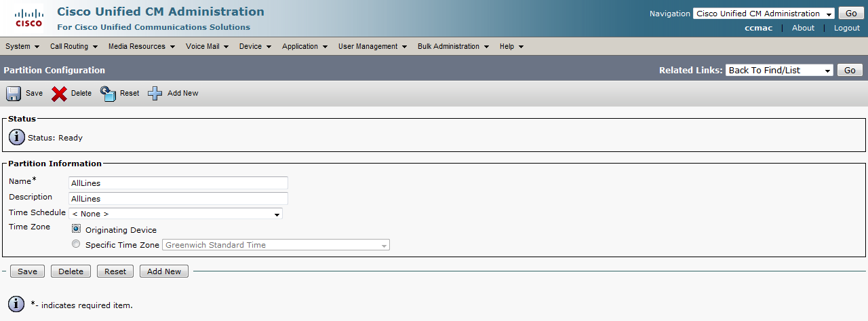This screenshot has width=868, height=321.
Task: Click into the Name input field
Action: (178, 183)
